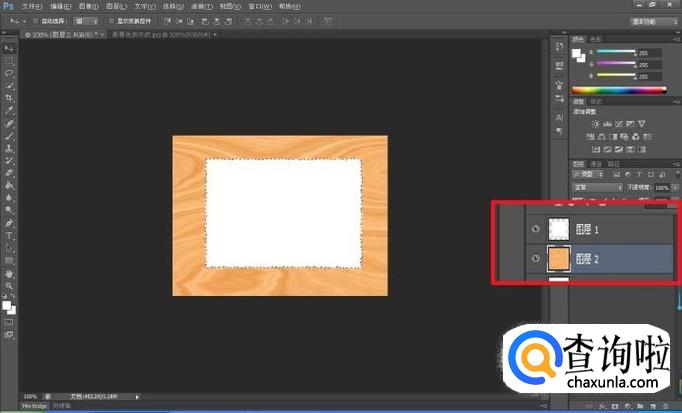Click the 图层 1 layer thumbnail
The width and height of the screenshot is (682, 413).
click(x=561, y=230)
